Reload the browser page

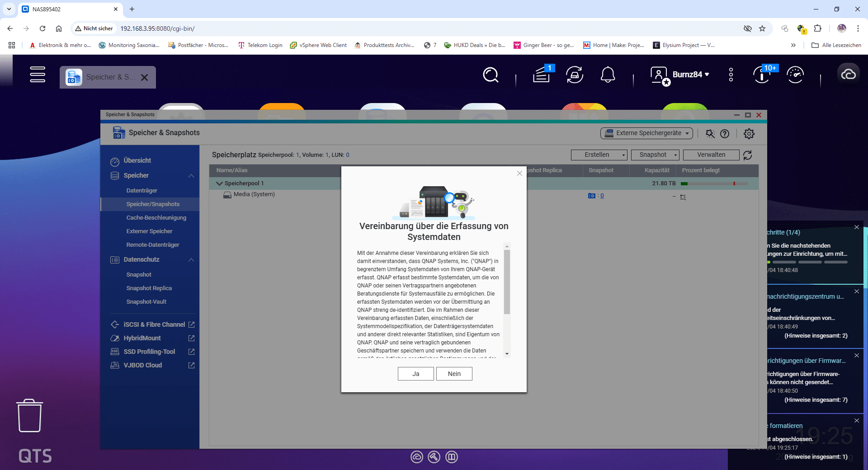click(42, 28)
